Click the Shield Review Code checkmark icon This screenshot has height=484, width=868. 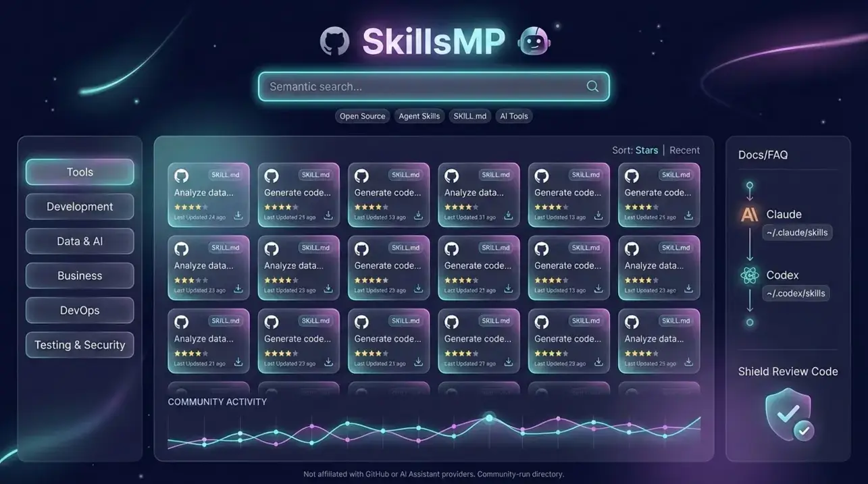788,414
